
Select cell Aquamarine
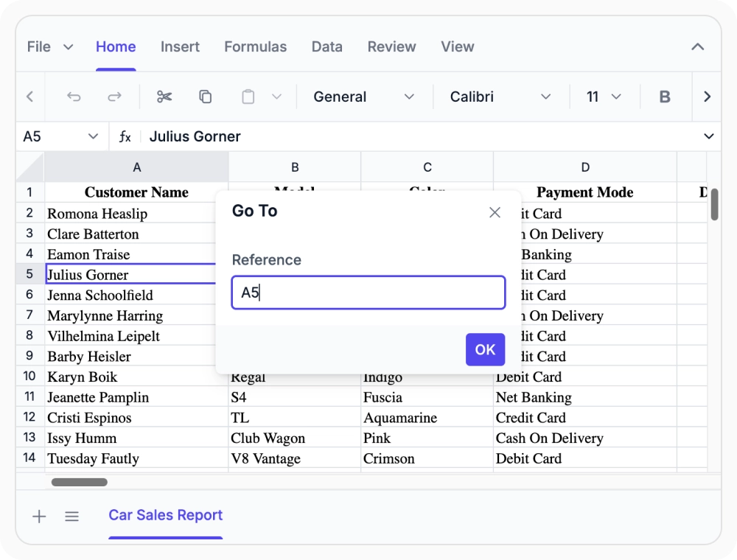pyautogui.click(x=427, y=417)
